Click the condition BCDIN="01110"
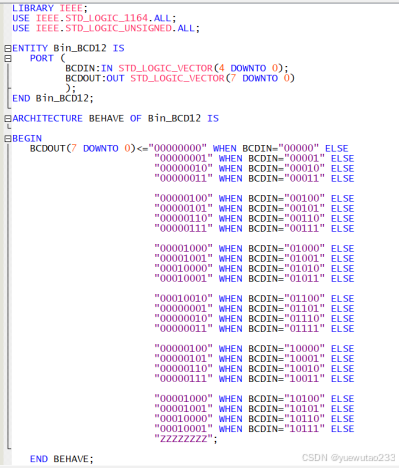Image resolution: width=399 pixels, height=469 pixels. [x=287, y=318]
